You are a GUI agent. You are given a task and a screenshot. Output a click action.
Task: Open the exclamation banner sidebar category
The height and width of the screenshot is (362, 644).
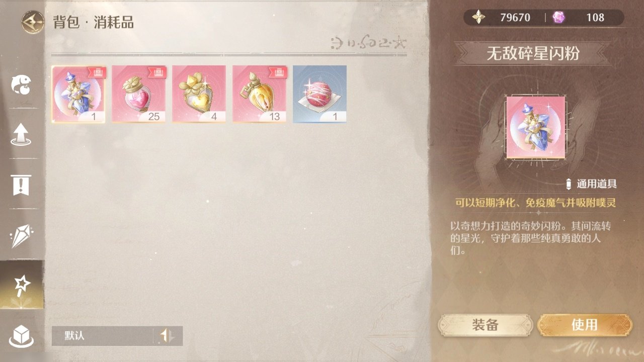22,185
